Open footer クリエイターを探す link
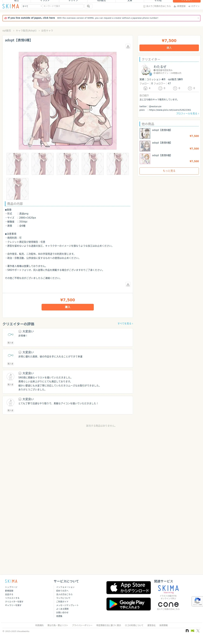 (14, 602)
